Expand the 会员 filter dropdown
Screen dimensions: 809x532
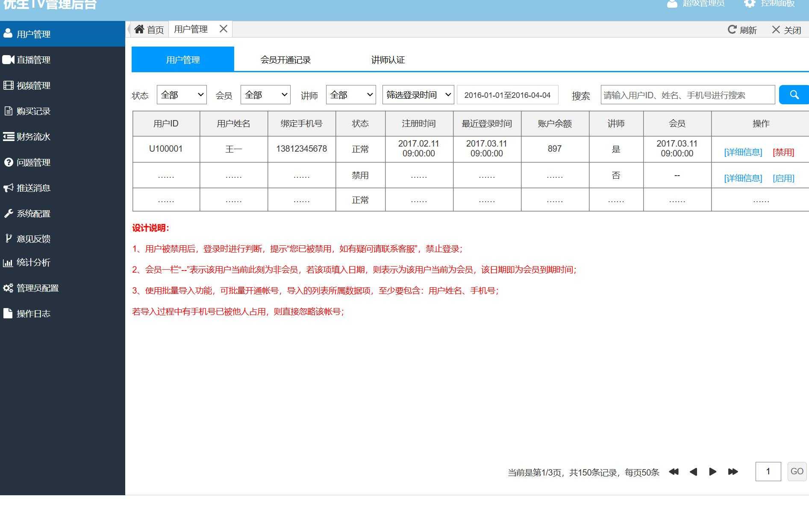coord(265,94)
